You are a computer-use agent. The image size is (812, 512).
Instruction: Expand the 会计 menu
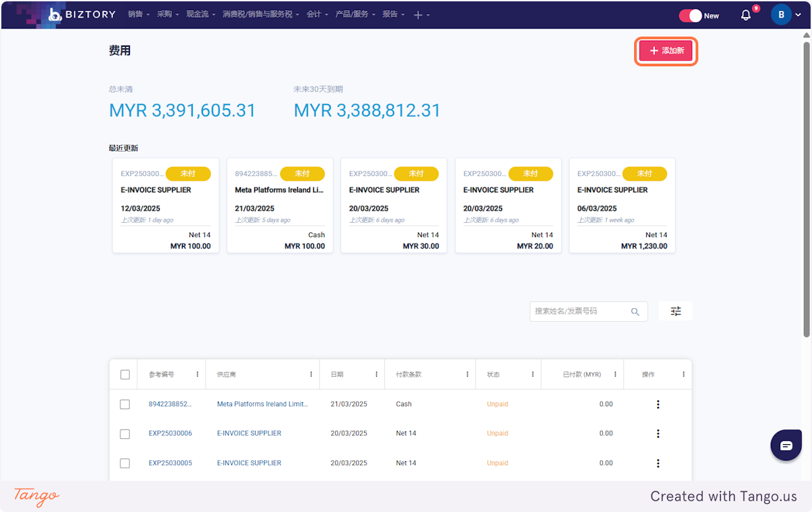point(317,14)
